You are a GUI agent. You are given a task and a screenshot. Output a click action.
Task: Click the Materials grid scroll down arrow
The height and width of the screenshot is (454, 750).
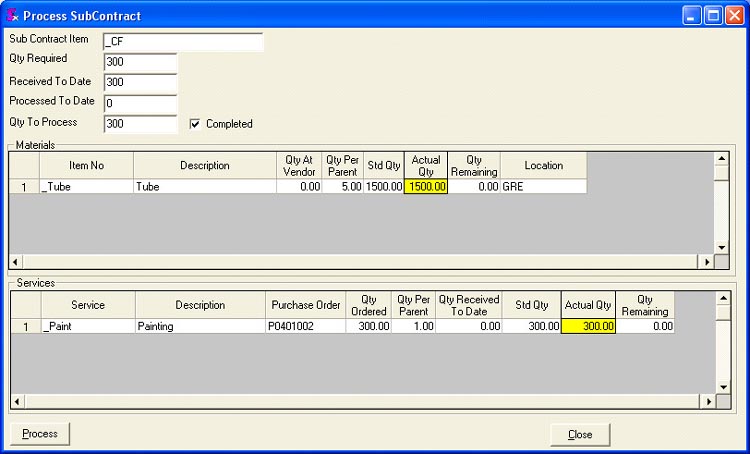point(722,247)
